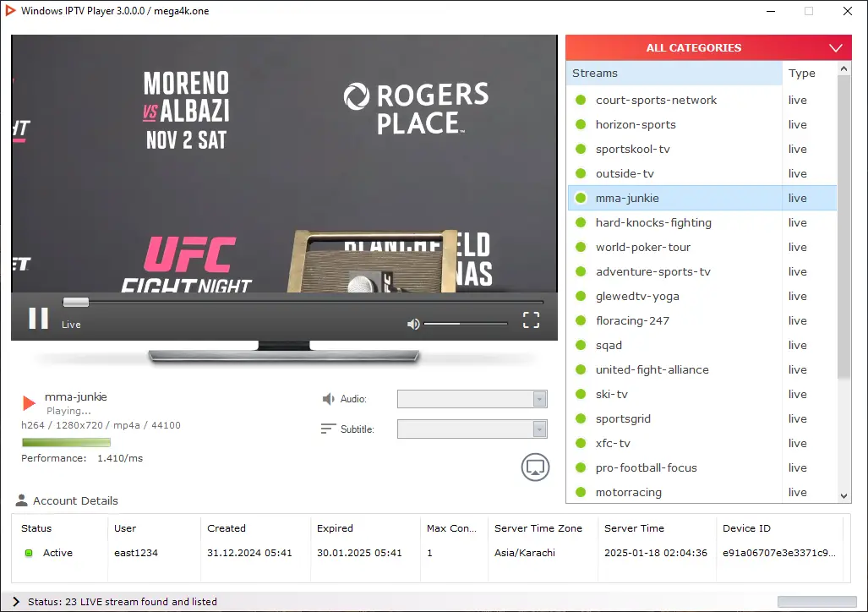Screen dimensions: 868x612
Task: Select the ski-tv stream
Action: click(x=702, y=394)
